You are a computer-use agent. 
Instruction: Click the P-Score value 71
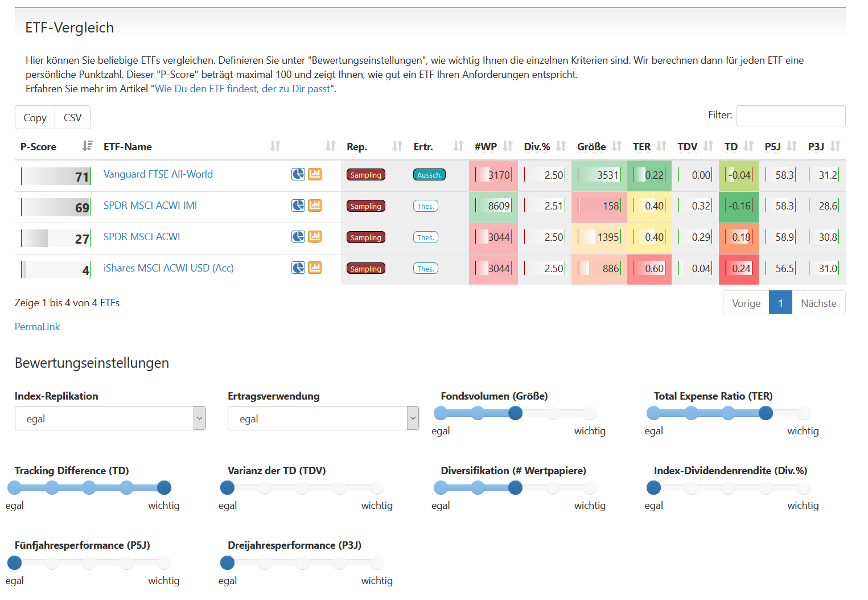coord(82,177)
